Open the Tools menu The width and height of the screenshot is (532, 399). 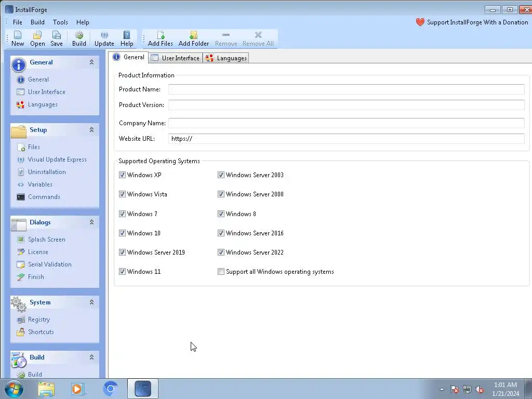tap(60, 22)
